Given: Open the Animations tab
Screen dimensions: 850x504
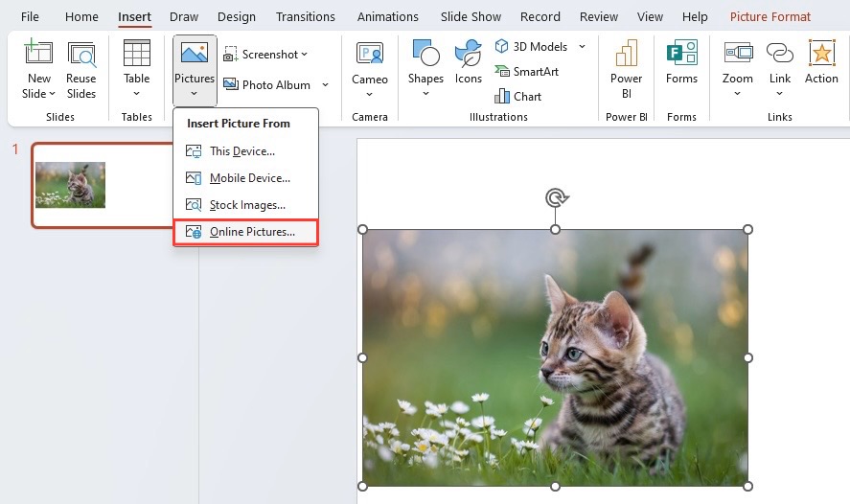Looking at the screenshot, I should (x=387, y=17).
